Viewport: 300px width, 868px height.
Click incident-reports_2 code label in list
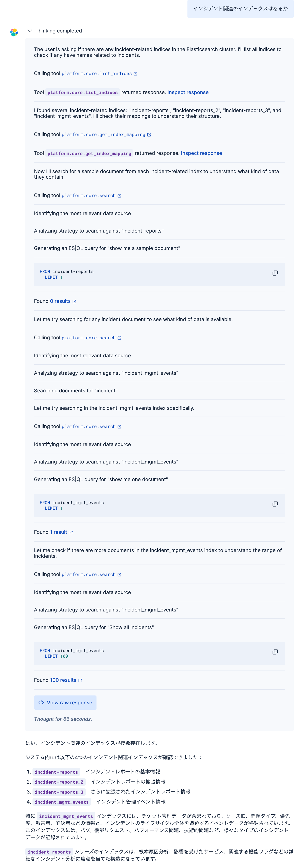(x=59, y=782)
